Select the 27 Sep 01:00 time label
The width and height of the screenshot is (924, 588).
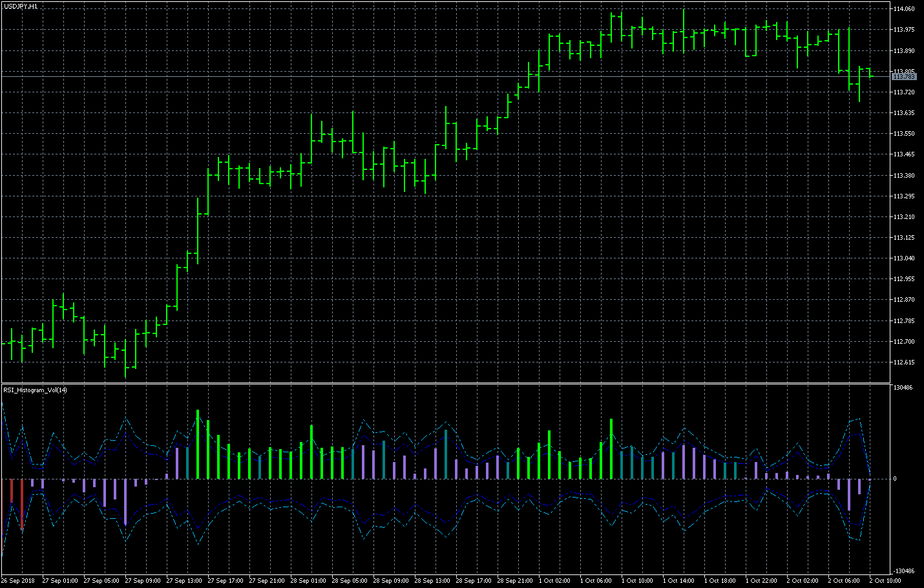60,581
